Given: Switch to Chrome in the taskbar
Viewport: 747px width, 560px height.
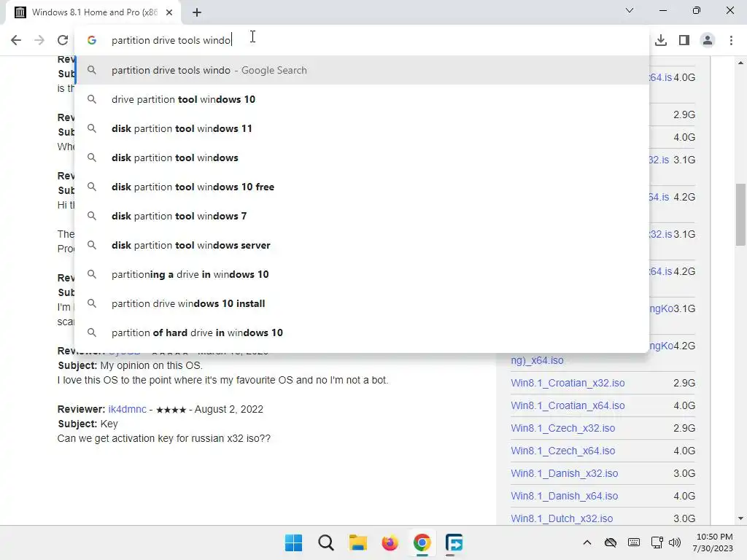Looking at the screenshot, I should click(422, 542).
